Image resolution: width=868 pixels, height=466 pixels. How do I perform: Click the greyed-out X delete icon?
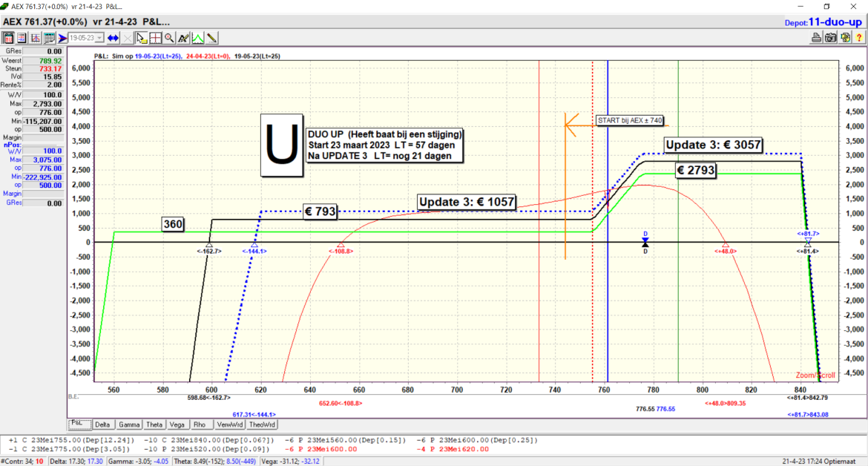point(128,38)
